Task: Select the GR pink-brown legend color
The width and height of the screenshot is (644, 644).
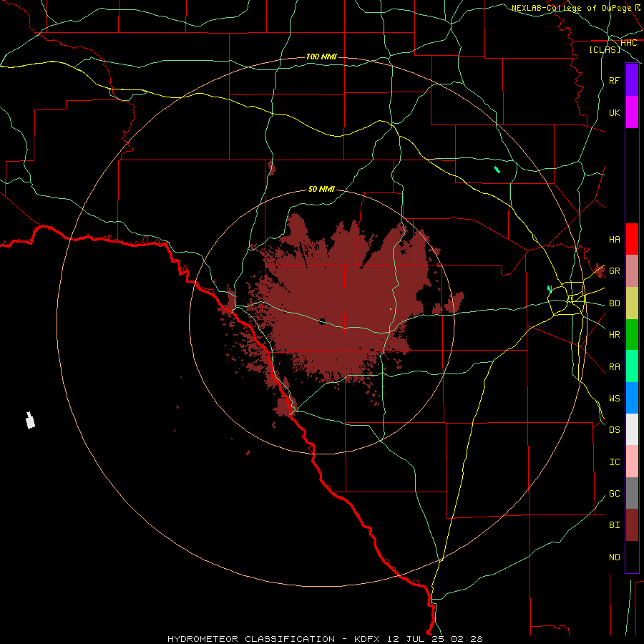Action: [x=632, y=271]
